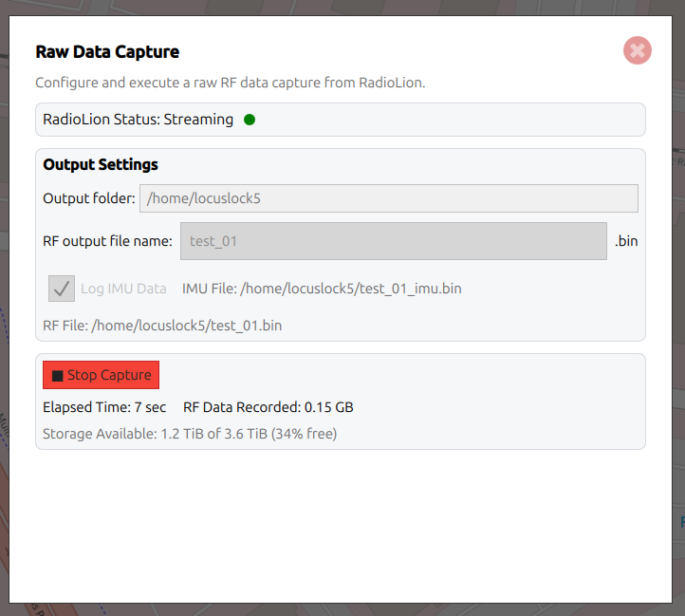
Task: Click the '.bin' extension label
Action: pyautogui.click(x=626, y=241)
